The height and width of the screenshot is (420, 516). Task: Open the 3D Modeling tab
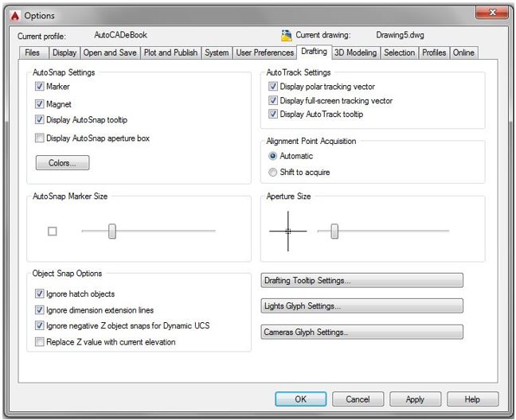(355, 52)
